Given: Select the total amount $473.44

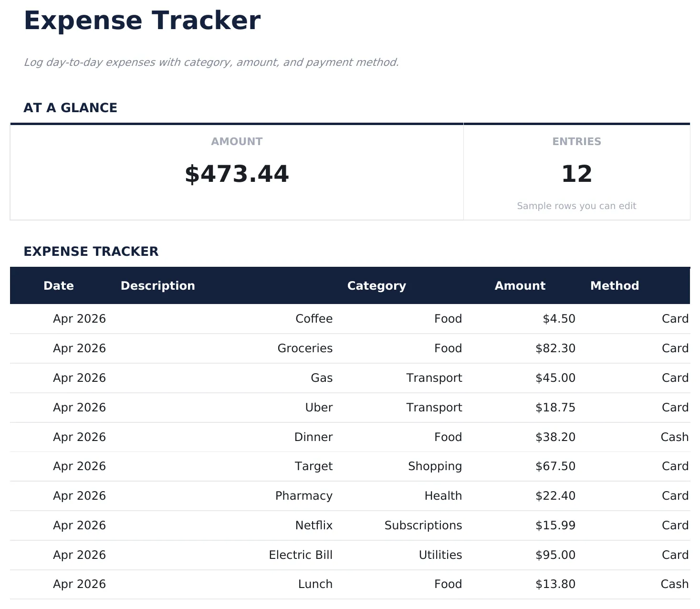Looking at the screenshot, I should (x=237, y=174).
